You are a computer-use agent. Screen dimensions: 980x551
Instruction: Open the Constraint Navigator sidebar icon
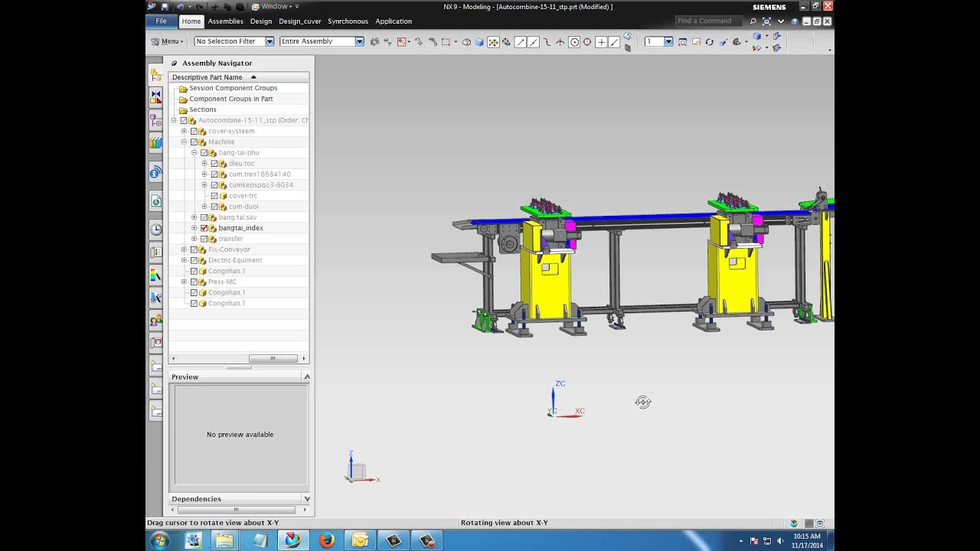pyautogui.click(x=156, y=97)
